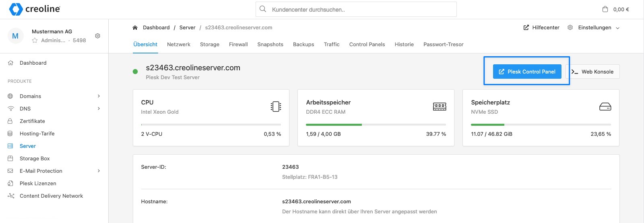Image resolution: width=644 pixels, height=223 pixels.
Task: Launch the Plesk Control Panel button
Action: point(527,72)
